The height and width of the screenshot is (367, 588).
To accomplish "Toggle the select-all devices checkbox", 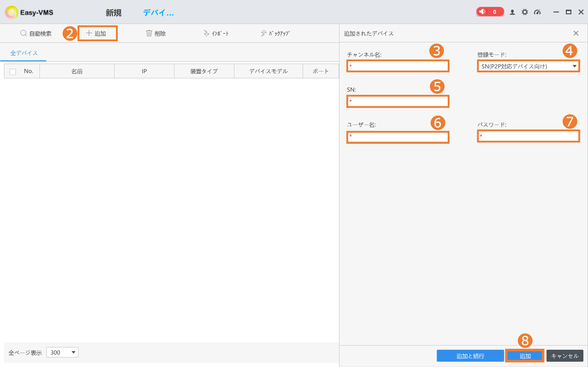I will (12, 71).
